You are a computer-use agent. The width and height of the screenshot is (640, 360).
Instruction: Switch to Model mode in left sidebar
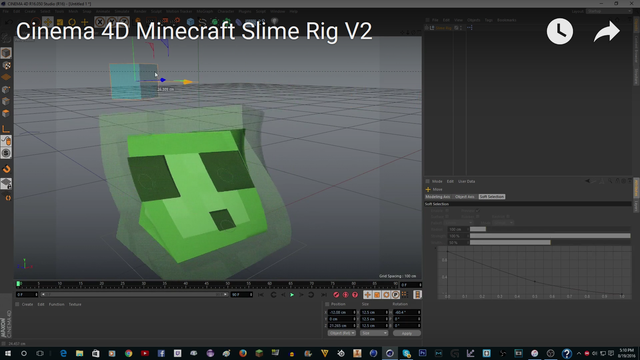(6, 53)
